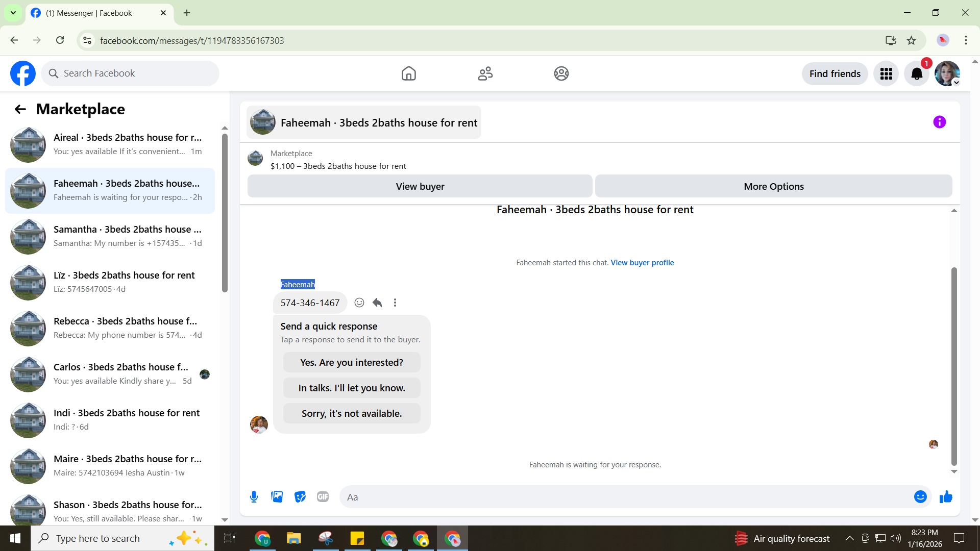Open File Explorer from the taskbar
The width and height of the screenshot is (980, 551).
point(293,538)
